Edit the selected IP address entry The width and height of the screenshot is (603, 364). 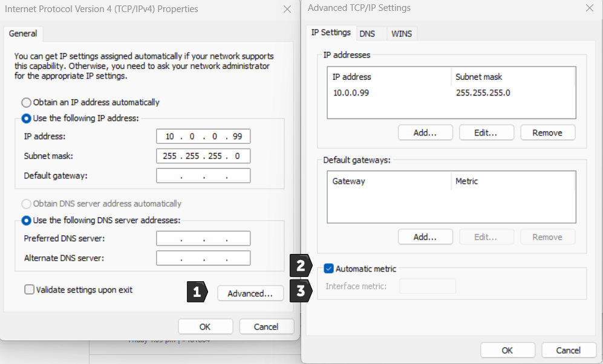486,132
